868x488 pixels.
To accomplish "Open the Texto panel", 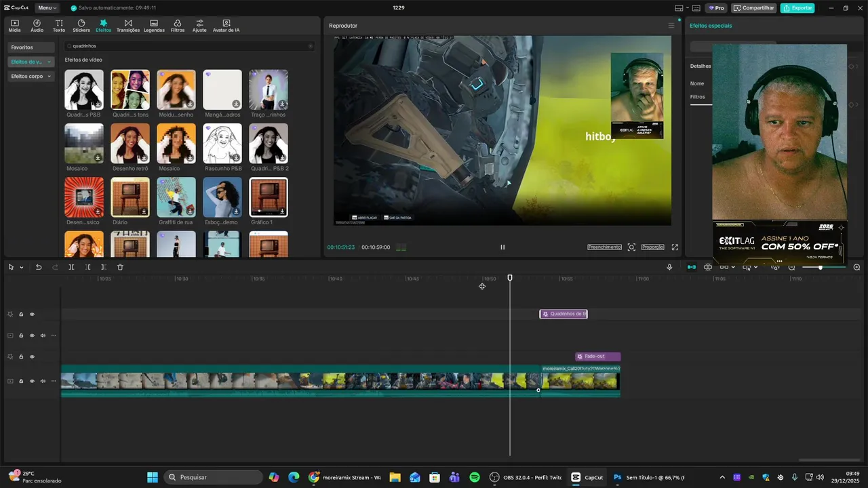I will (59, 26).
